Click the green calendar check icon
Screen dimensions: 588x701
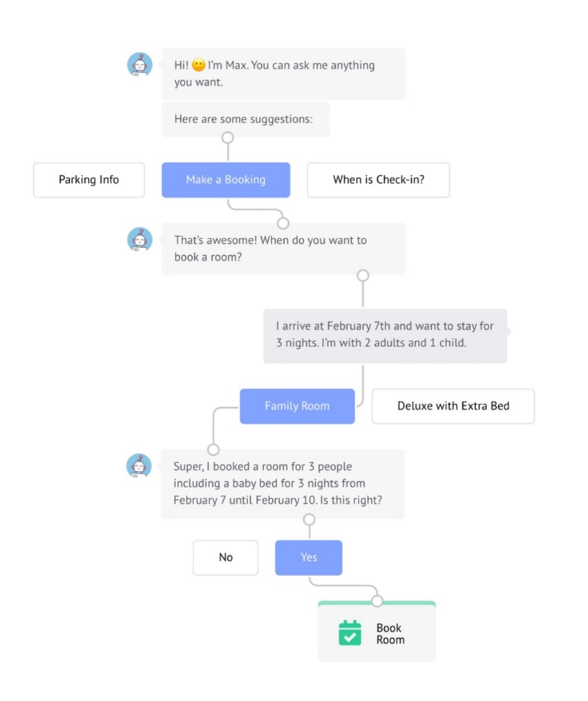click(x=350, y=633)
